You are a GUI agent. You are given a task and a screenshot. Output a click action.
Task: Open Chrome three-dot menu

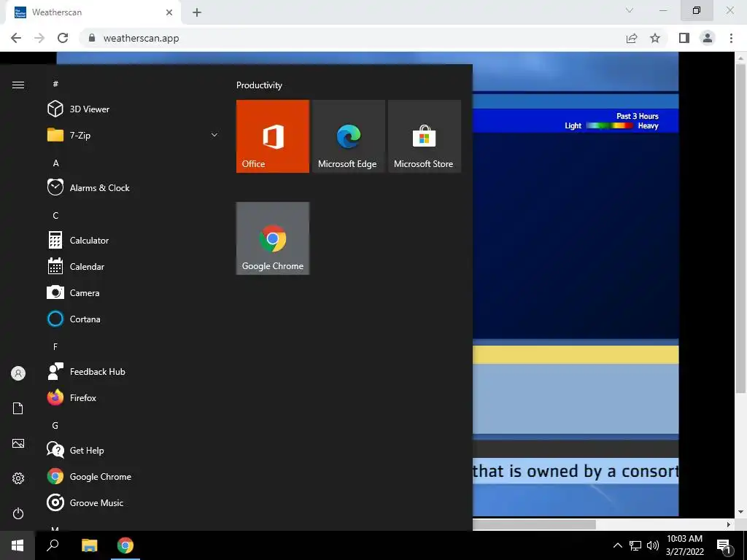click(x=731, y=38)
